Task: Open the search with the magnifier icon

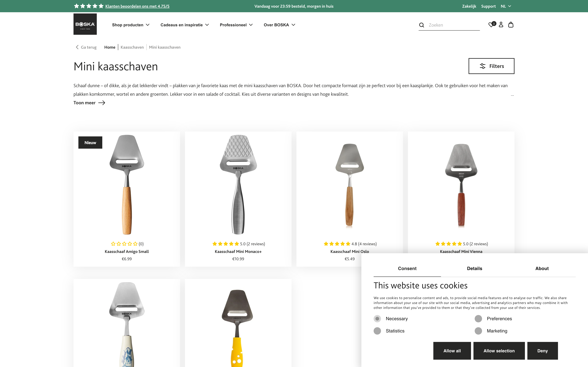Action: coord(422,25)
